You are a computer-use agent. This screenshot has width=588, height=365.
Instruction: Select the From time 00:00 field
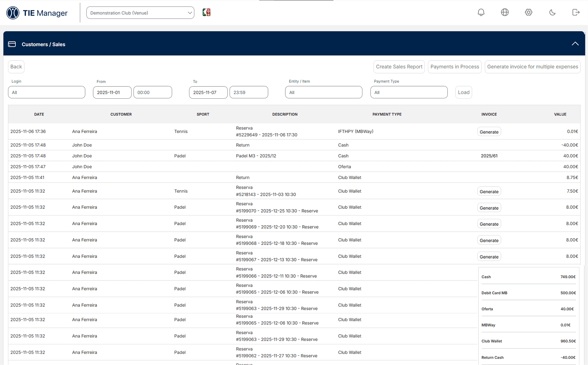point(153,92)
